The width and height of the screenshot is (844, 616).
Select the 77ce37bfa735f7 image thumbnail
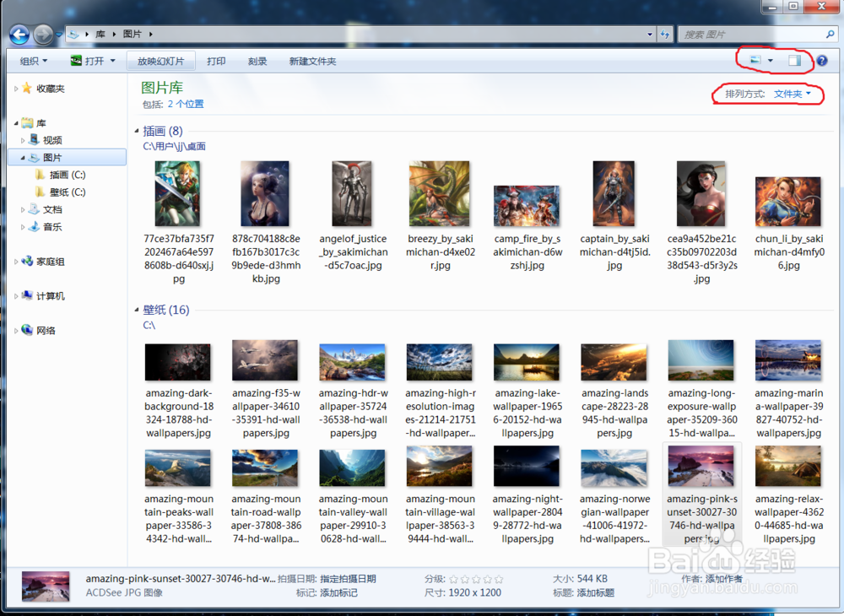177,194
